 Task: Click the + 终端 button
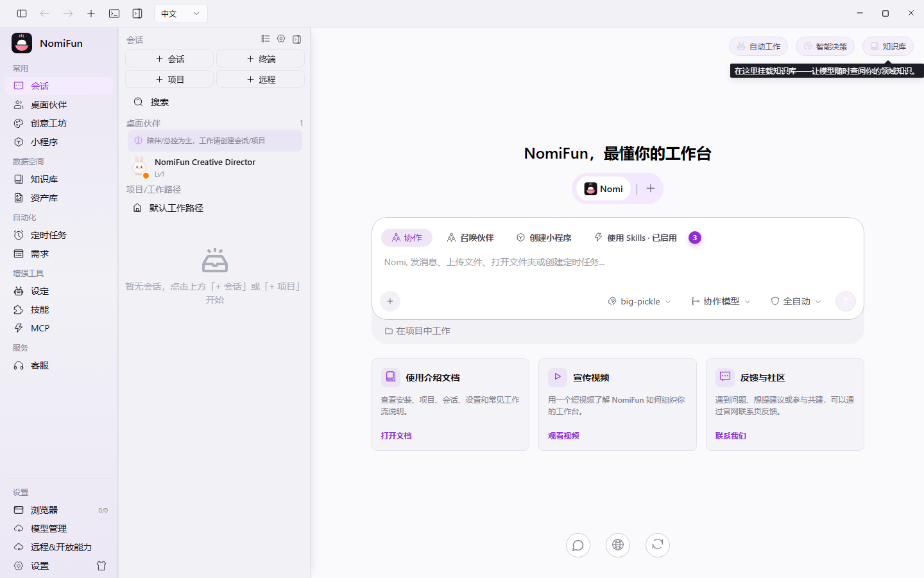[x=261, y=58]
